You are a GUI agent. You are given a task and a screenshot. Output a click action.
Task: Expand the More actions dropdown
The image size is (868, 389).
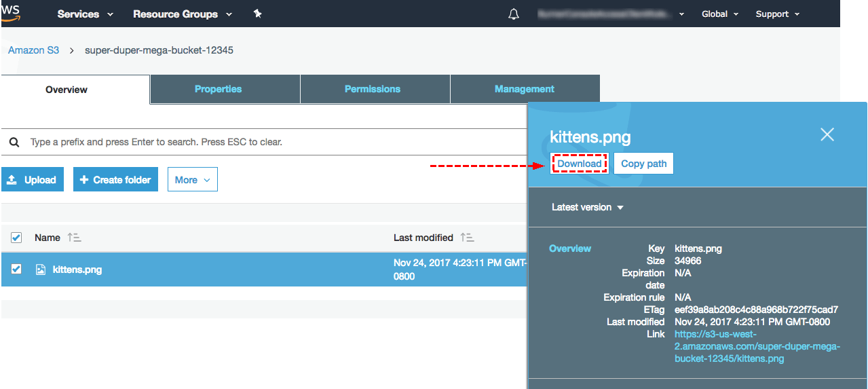tap(193, 180)
